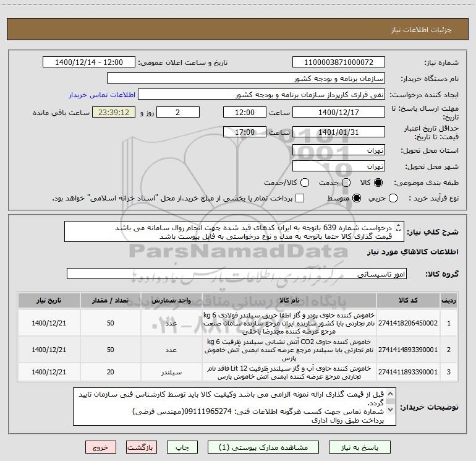The width and height of the screenshot is (476, 461).
Task: Click the پاسخ به نیاز button
Action: [360, 447]
